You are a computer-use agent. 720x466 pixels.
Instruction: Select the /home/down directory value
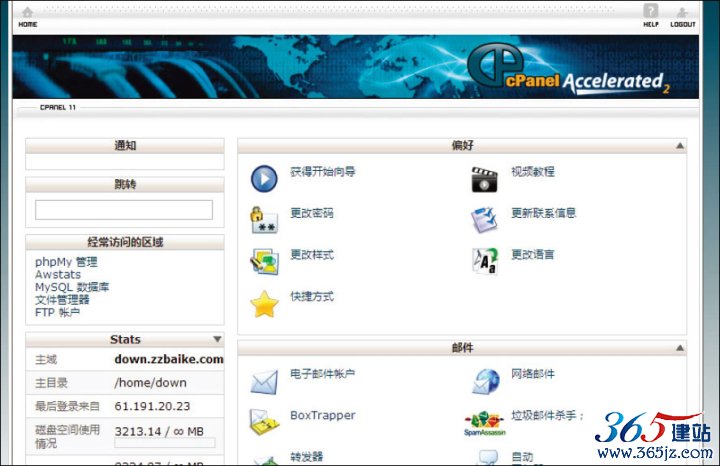[151, 382]
